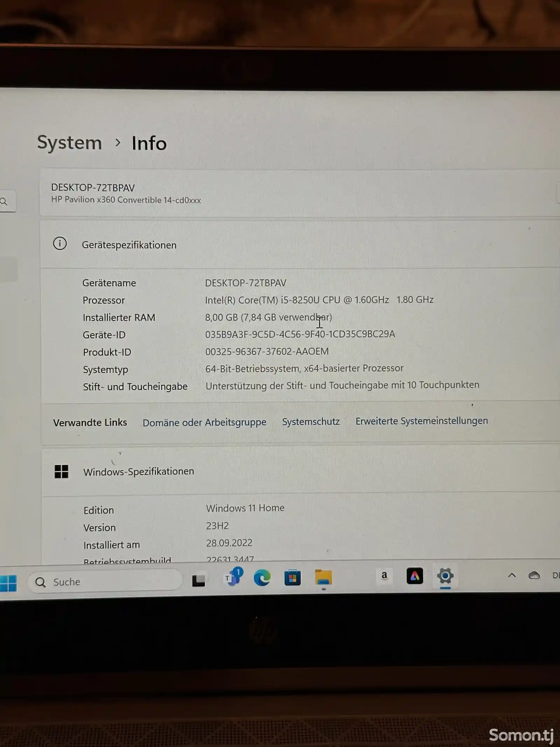Click the Gerätespezifikationen info icon
560x747 pixels.
coord(60,243)
